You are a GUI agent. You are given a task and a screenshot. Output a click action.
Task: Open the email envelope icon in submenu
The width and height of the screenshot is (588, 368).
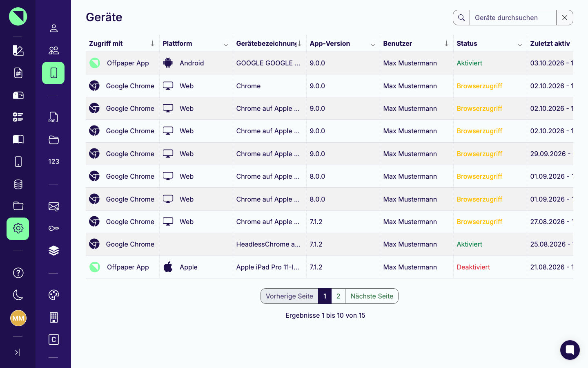tap(53, 206)
